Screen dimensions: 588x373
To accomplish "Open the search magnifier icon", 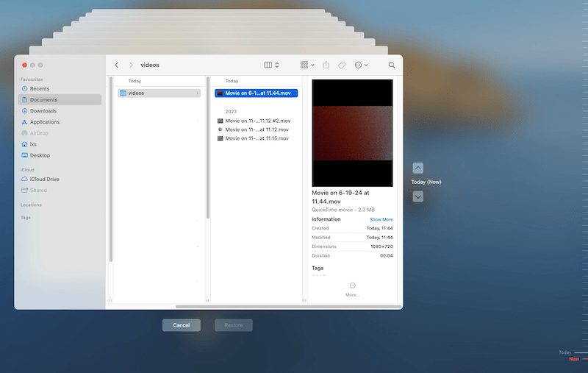I will 391,65.
